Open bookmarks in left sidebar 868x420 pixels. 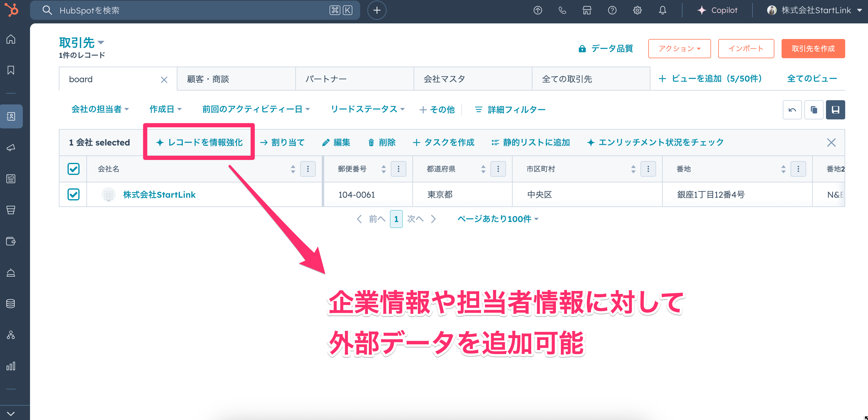point(11,70)
